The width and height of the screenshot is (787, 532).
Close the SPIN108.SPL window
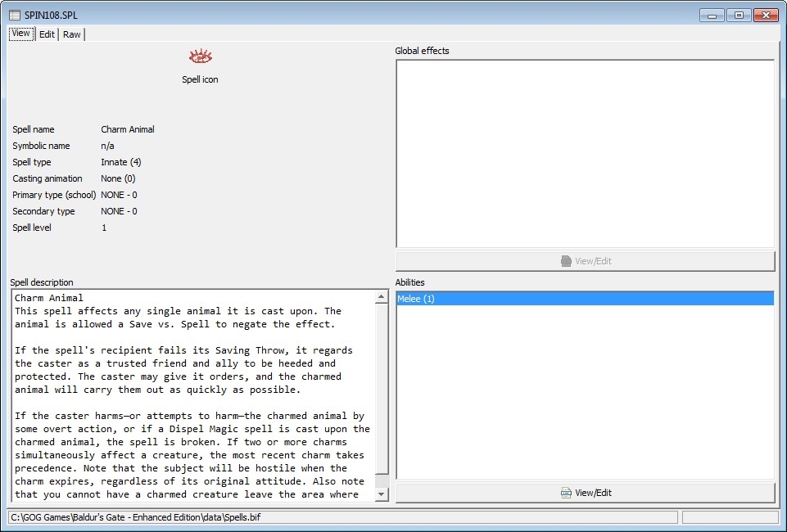[x=766, y=15]
